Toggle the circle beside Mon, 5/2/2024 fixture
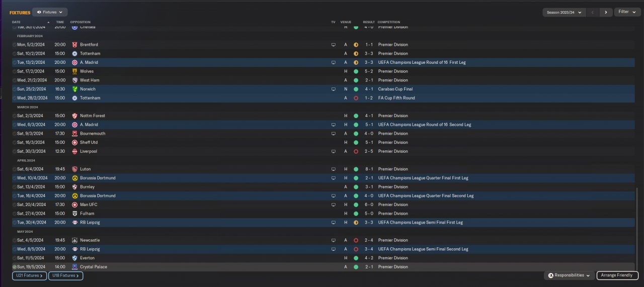Screen dimensions: 644x287 pos(15,45)
